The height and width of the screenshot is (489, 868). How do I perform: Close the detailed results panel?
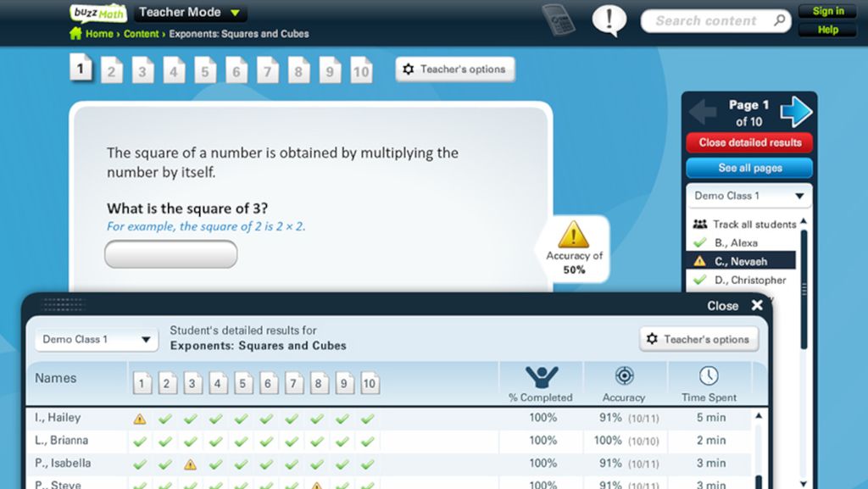(735, 305)
